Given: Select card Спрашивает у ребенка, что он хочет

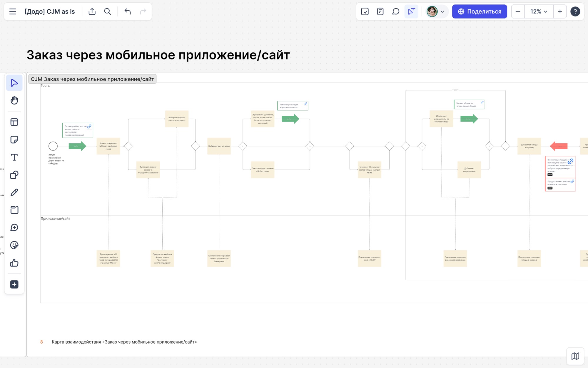Looking at the screenshot, I should 263,119.
